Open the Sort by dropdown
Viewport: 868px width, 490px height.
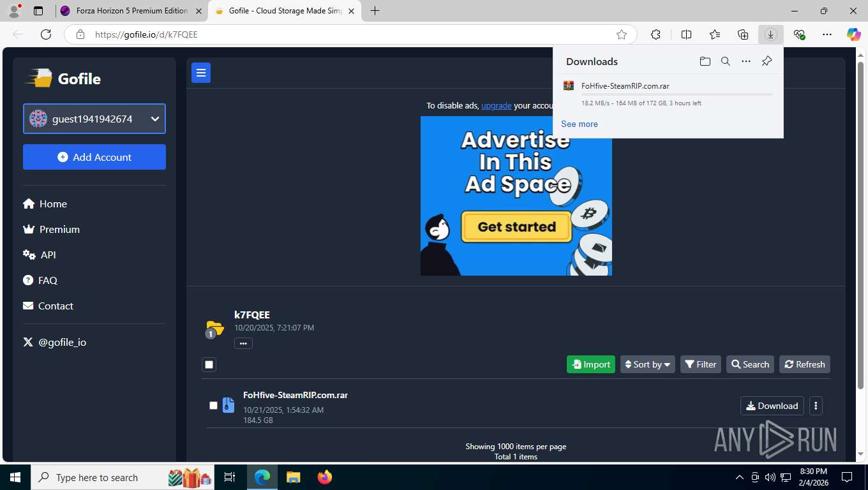coord(647,364)
